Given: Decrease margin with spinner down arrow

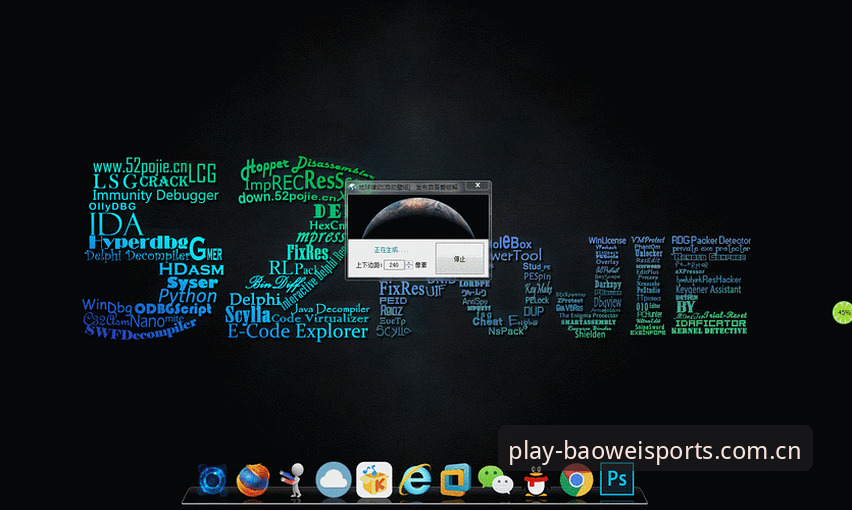Looking at the screenshot, I should (409, 267).
